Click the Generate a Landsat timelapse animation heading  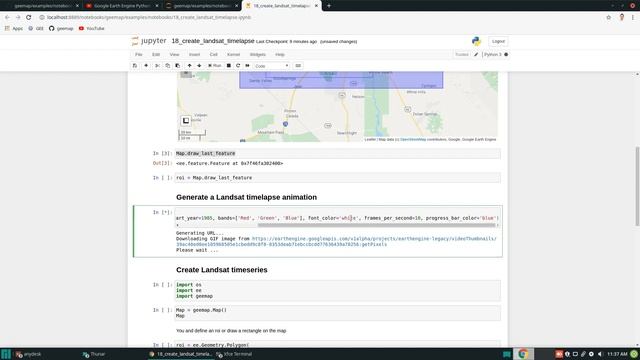pyautogui.click(x=246, y=197)
